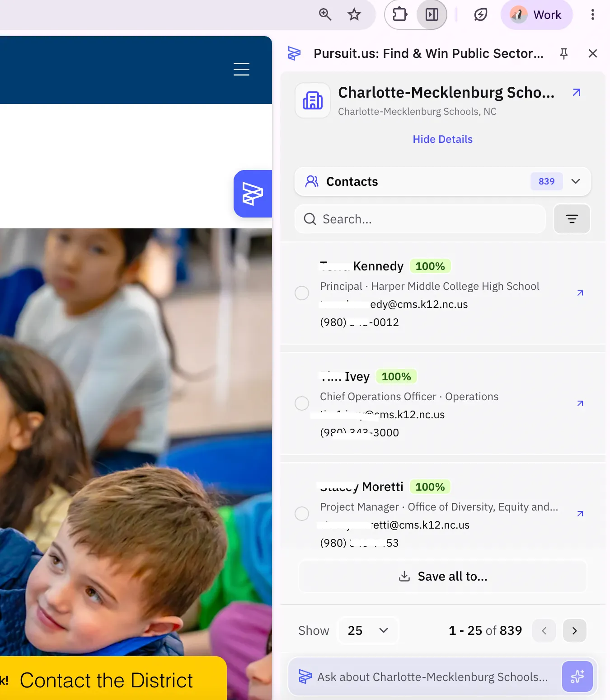
Task: Click the Charlotte-Mecklenburg building icon
Action: (x=313, y=100)
